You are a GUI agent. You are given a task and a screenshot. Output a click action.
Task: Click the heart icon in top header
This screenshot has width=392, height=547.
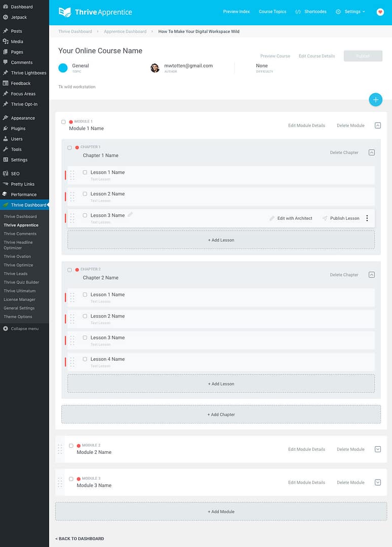(380, 12)
